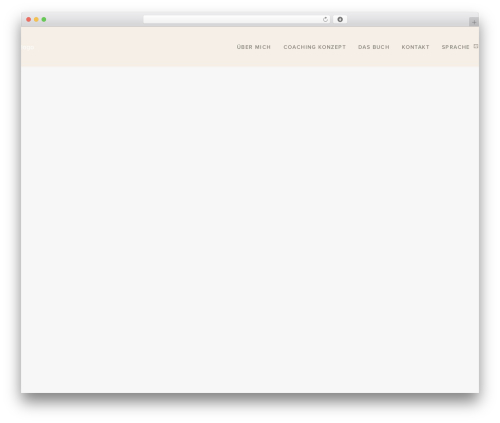500x423 pixels.
Task: Reload the page with the refresh icon
Action: (325, 19)
